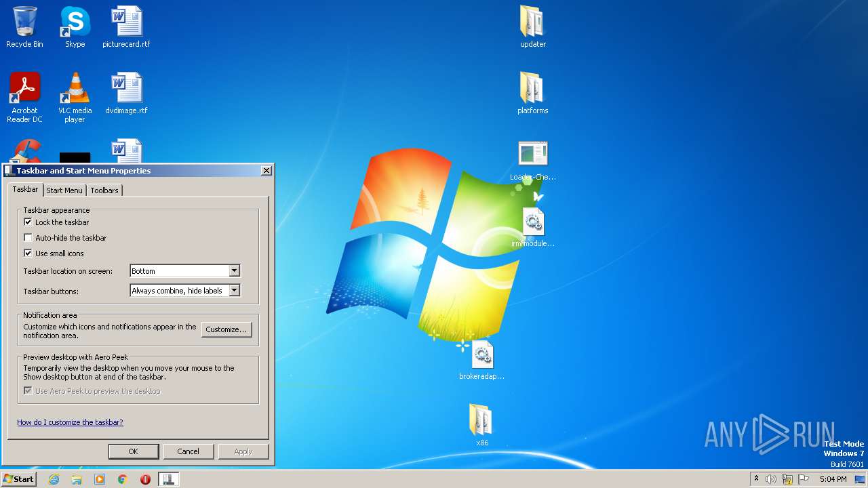Viewport: 868px width, 488px height.
Task: Click the Show desktop button
Action: (x=859, y=479)
